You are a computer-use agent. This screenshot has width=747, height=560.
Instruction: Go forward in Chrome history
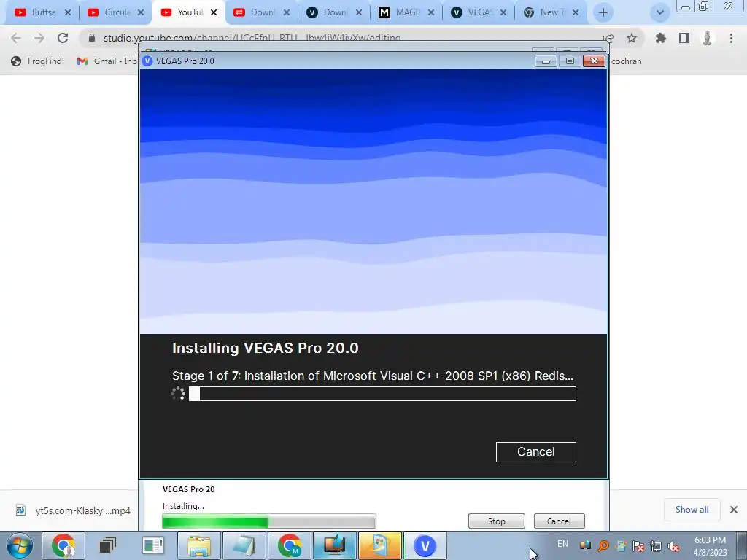pyautogui.click(x=39, y=38)
